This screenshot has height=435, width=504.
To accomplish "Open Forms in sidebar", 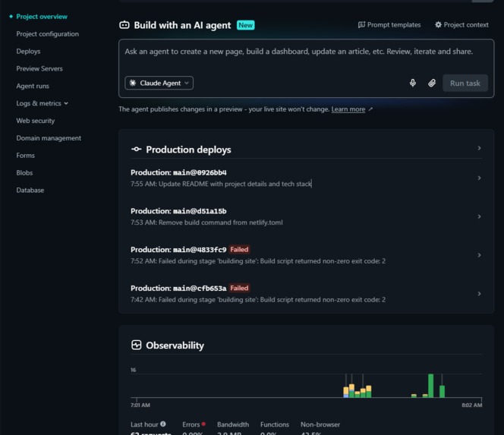I will (25, 156).
